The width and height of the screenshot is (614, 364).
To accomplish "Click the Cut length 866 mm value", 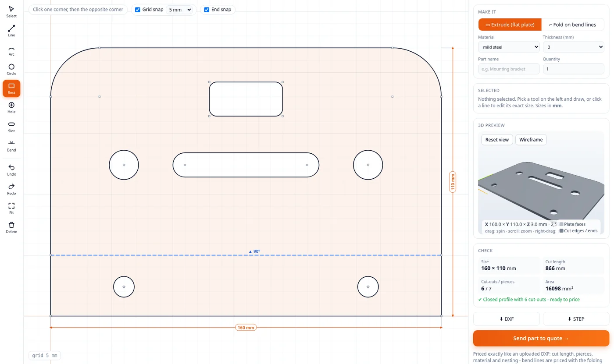I will pyautogui.click(x=555, y=268).
